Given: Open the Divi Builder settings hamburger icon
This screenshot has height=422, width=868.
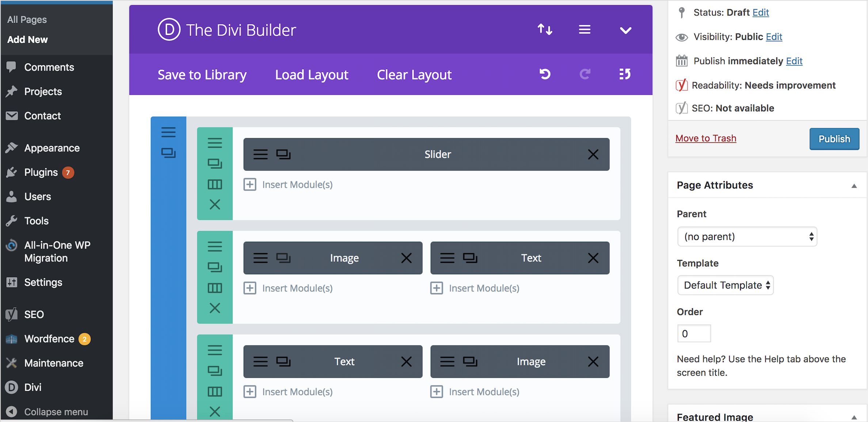Looking at the screenshot, I should tap(585, 30).
